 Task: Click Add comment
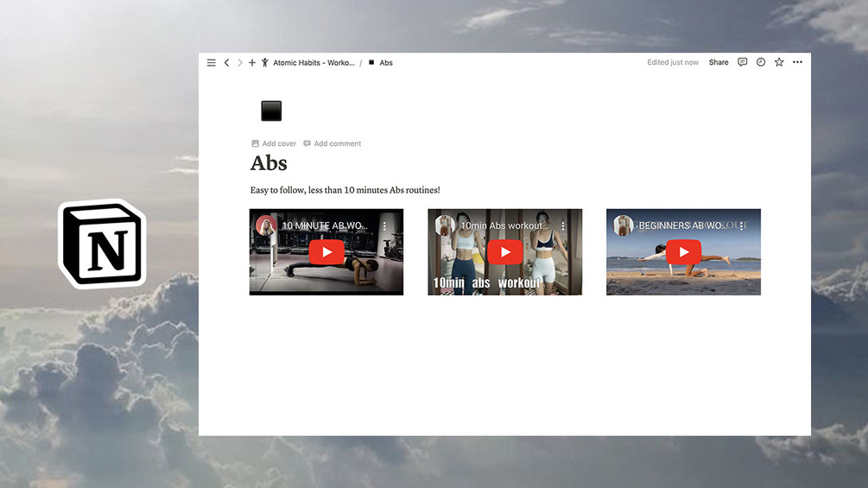(x=333, y=143)
